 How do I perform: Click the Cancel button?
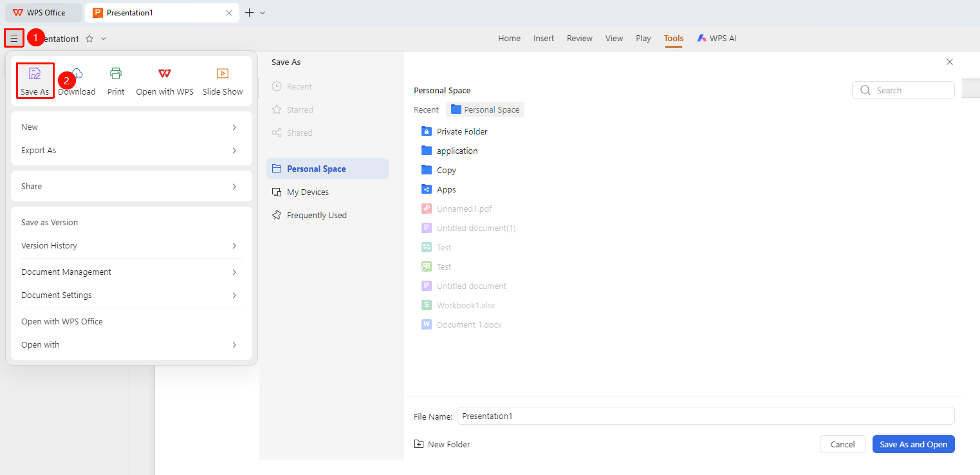pos(842,444)
